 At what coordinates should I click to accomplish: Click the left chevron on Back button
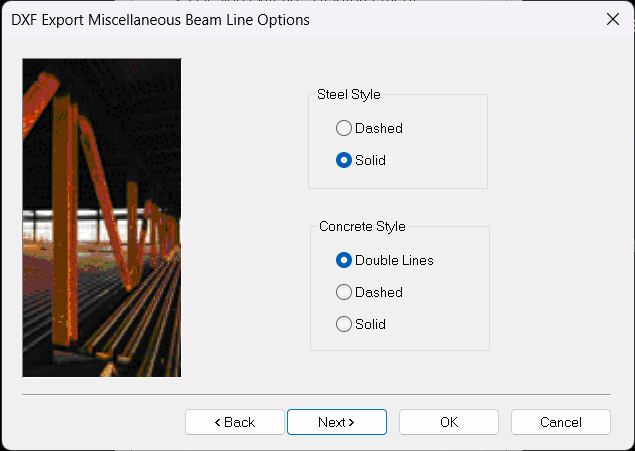[218, 423]
